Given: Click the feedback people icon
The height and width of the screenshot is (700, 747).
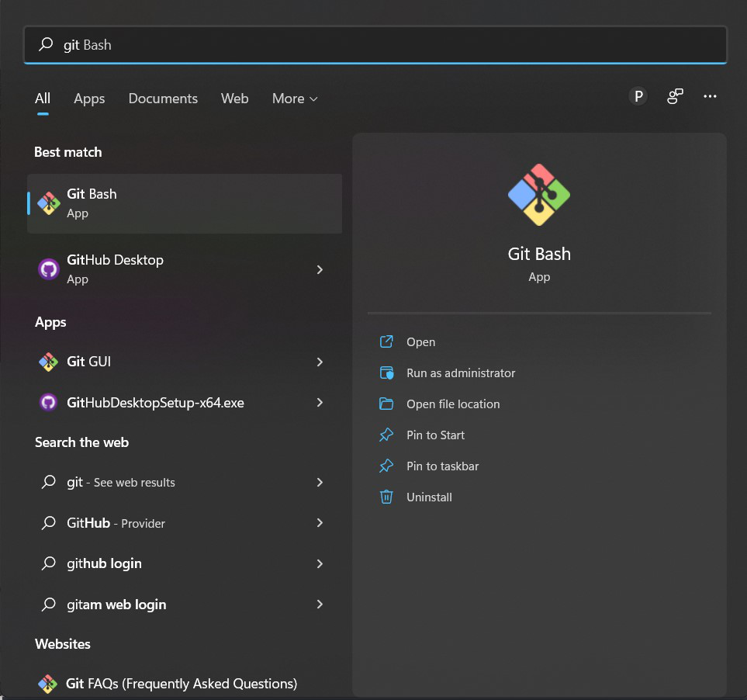Looking at the screenshot, I should point(675,96).
